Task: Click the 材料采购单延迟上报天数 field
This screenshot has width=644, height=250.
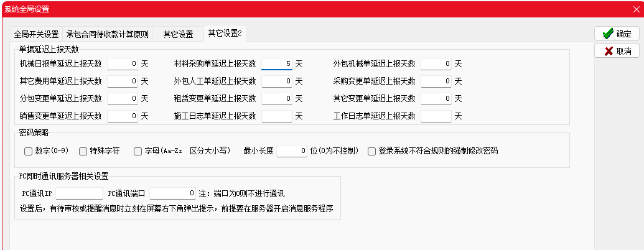Action: [276, 63]
